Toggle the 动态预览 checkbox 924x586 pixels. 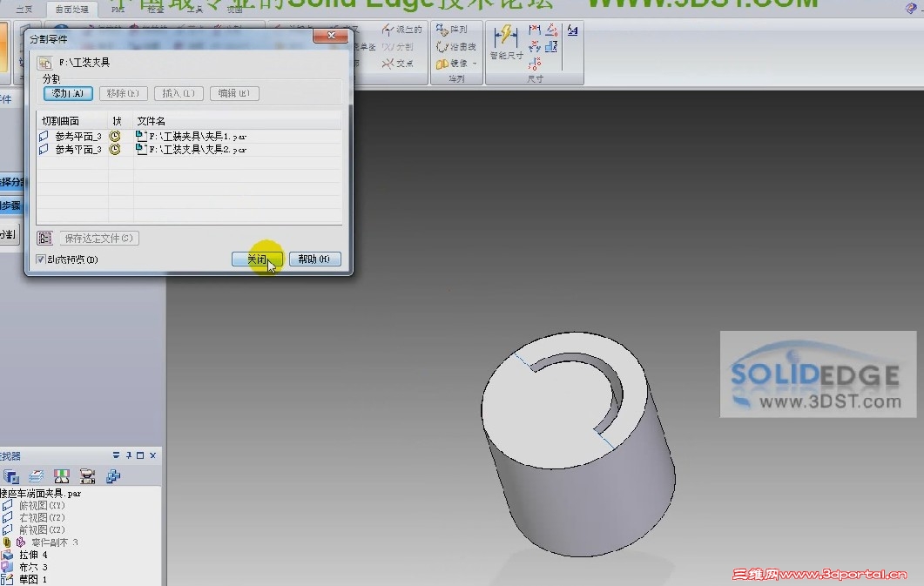point(41,259)
